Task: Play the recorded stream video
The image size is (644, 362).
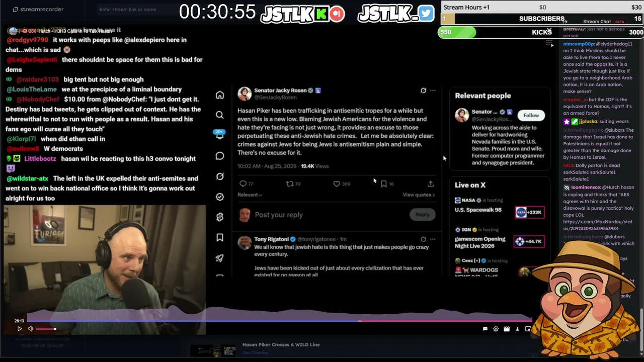Action: [19, 329]
